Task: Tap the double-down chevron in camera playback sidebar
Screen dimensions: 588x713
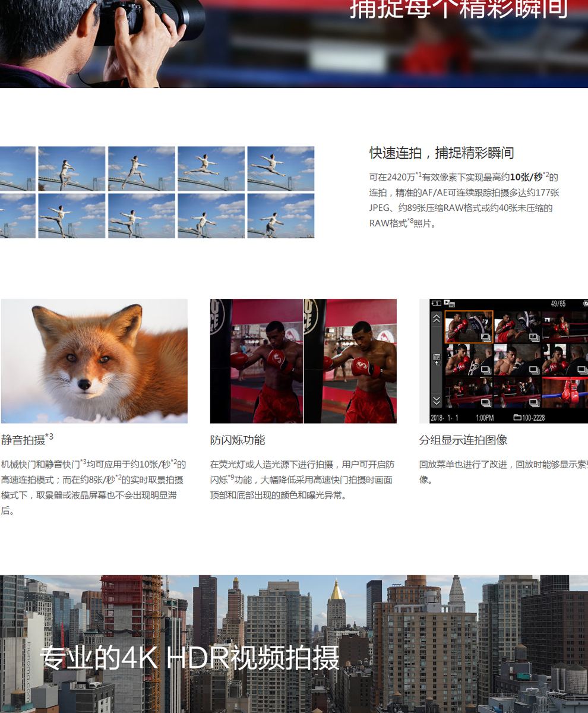Action: [x=437, y=400]
